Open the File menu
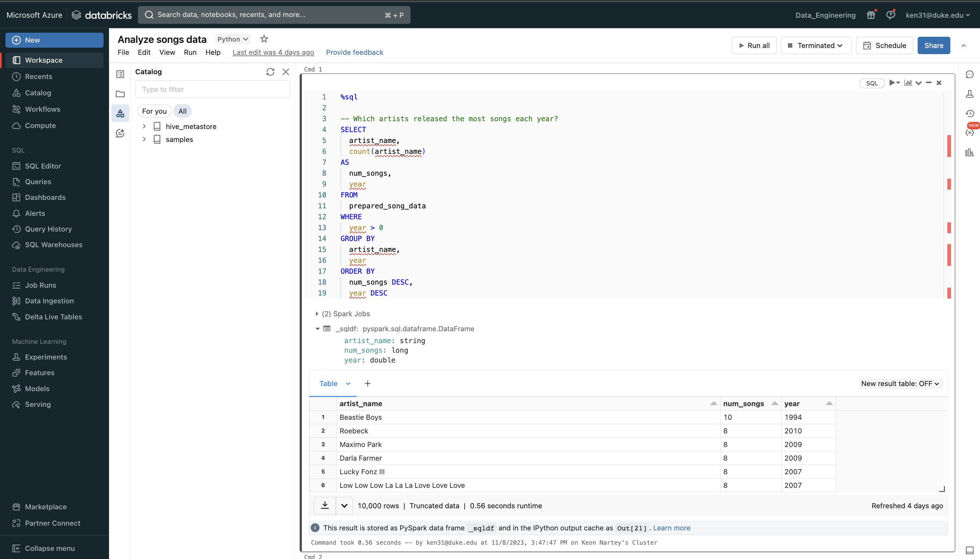The height and width of the screenshot is (559, 980). click(x=123, y=53)
